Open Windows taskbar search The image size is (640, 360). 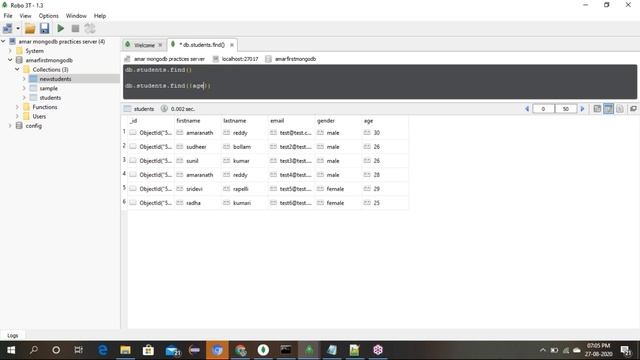[x=34, y=350]
